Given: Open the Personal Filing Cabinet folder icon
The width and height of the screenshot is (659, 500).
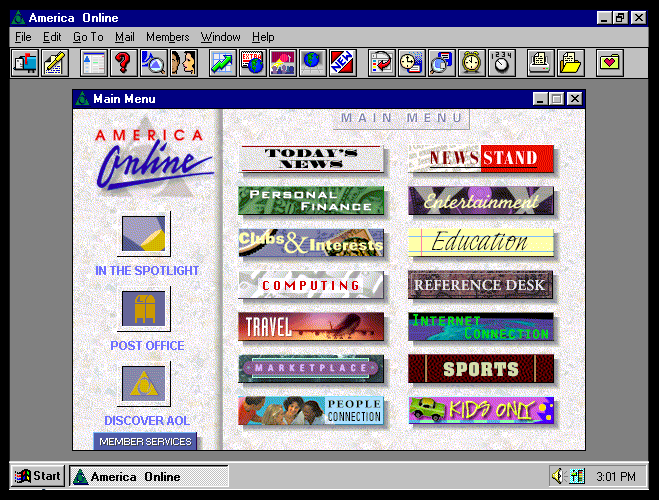Looking at the screenshot, I should coord(570,63).
